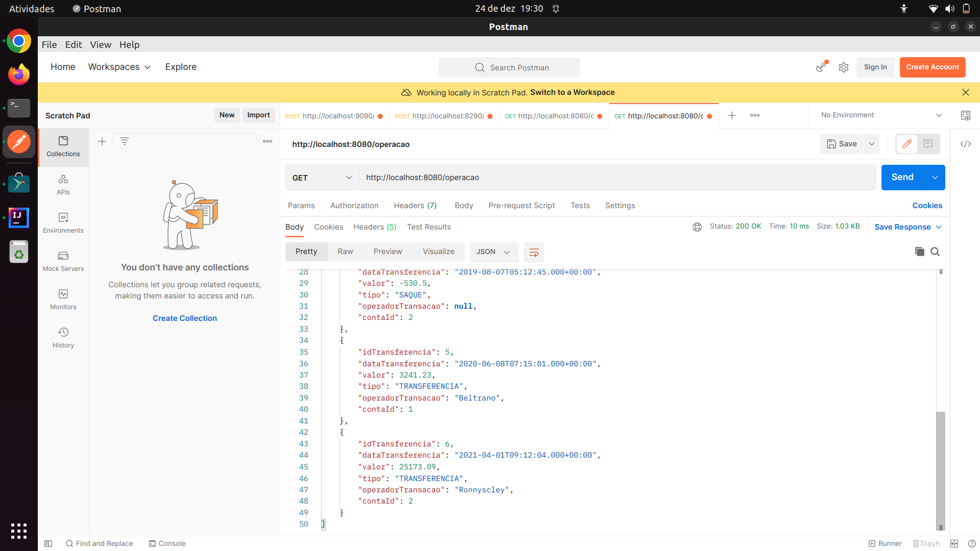The height and width of the screenshot is (551, 980).
Task: Expand the Save Response dropdown
Action: 939,227
